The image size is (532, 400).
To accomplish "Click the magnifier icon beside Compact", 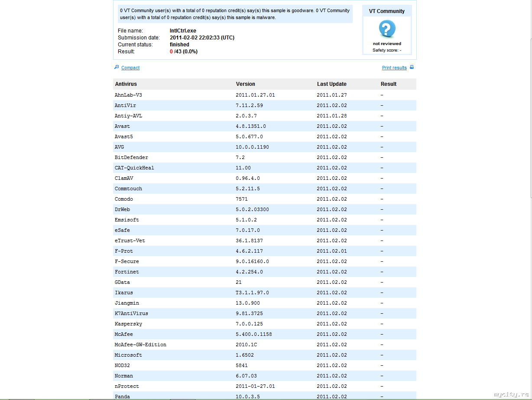I will pos(117,67).
